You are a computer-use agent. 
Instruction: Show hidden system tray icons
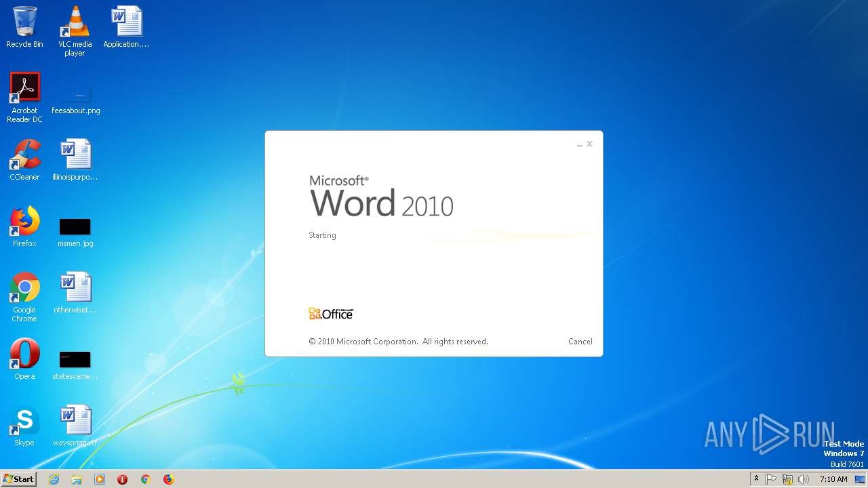click(756, 479)
